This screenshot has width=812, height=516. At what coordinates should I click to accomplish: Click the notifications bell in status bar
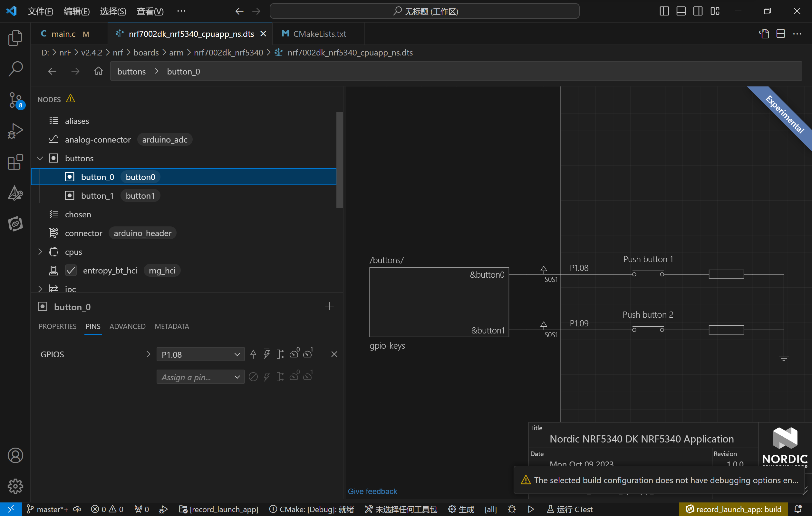click(798, 509)
